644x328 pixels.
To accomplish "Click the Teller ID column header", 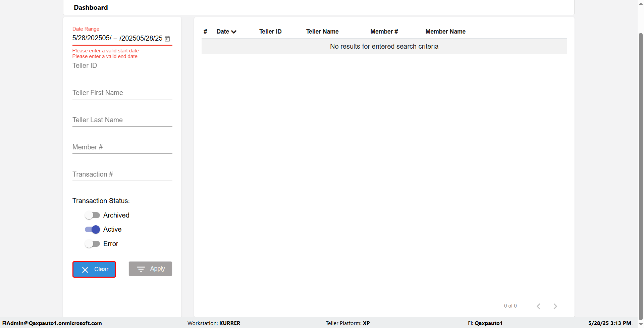I will 270,32.
